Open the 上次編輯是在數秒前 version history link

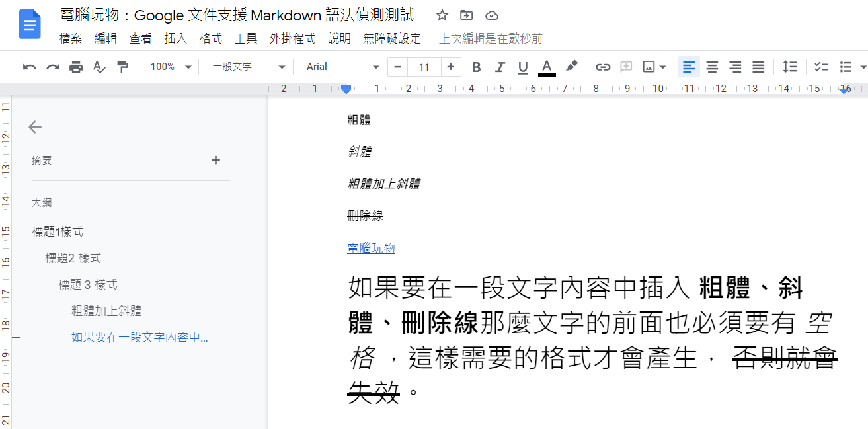tap(491, 39)
